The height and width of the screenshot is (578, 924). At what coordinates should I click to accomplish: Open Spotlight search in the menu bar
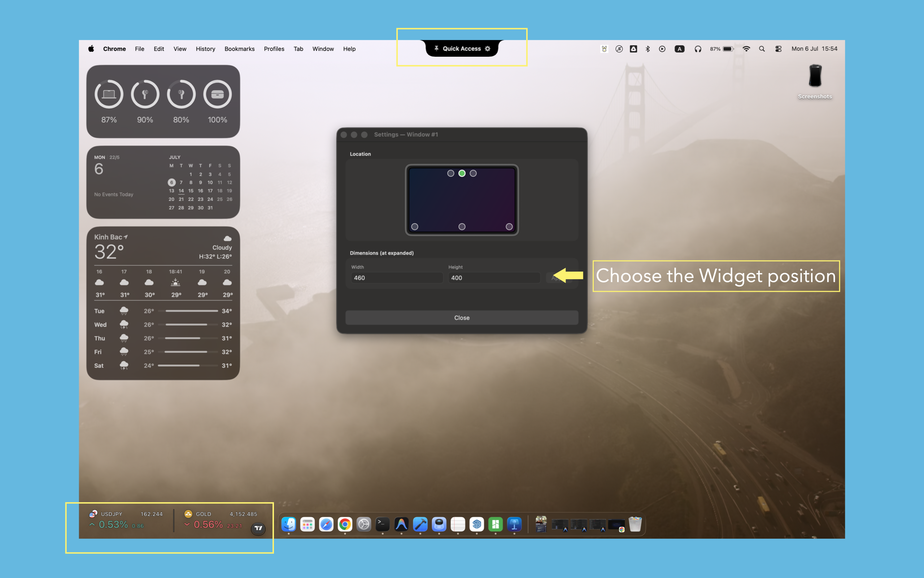(x=762, y=49)
